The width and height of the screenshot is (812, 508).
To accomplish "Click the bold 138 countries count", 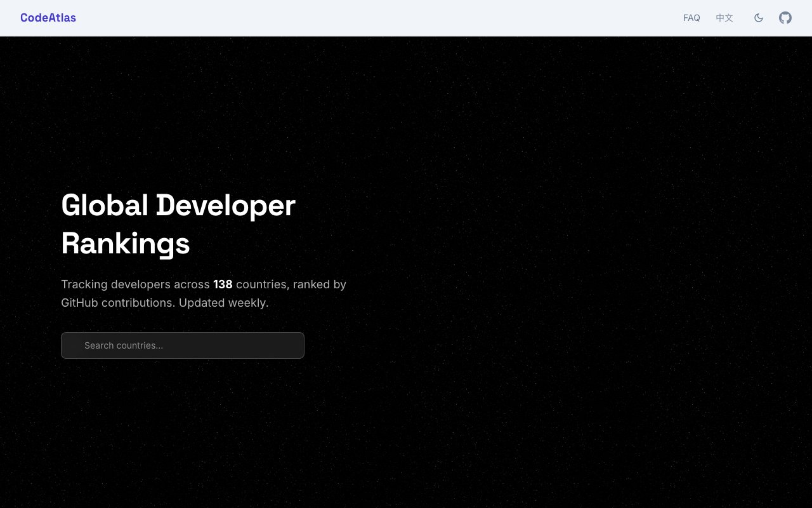I will [x=223, y=284].
